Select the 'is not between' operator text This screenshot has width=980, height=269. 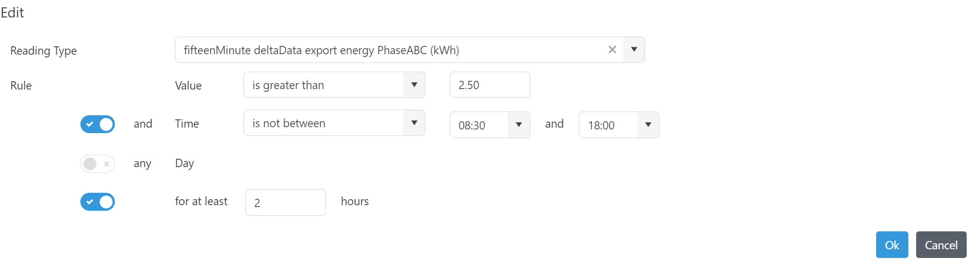click(289, 123)
